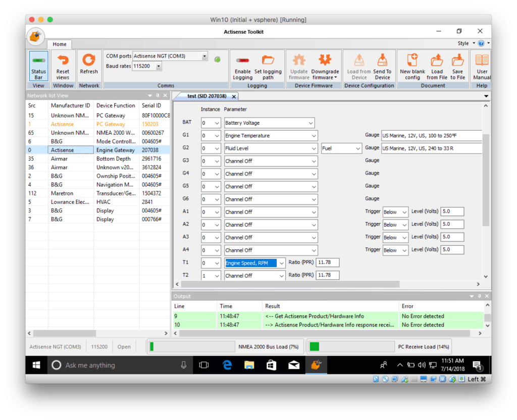Viewport: 517px width, 420px height.
Task: Create a New blank config
Action: pyautogui.click(x=412, y=67)
